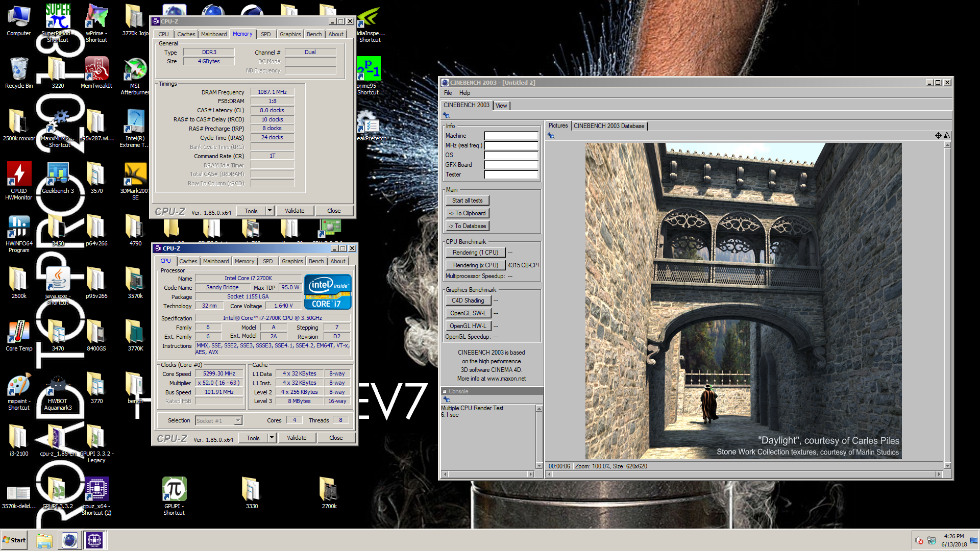Image resolution: width=980 pixels, height=551 pixels.
Task: Switch to SPD tab in top CPU-Z window
Action: coord(265,34)
